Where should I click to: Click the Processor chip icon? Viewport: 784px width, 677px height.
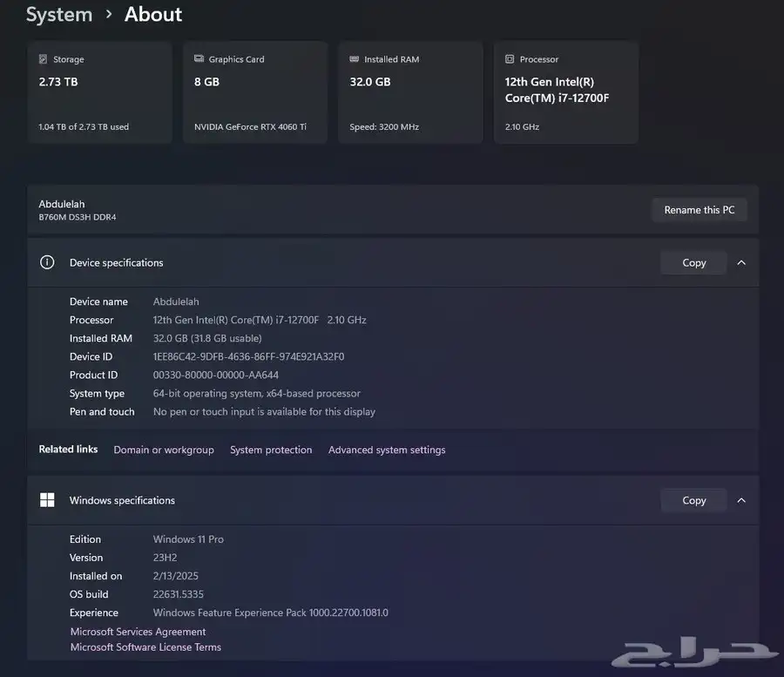tap(510, 59)
